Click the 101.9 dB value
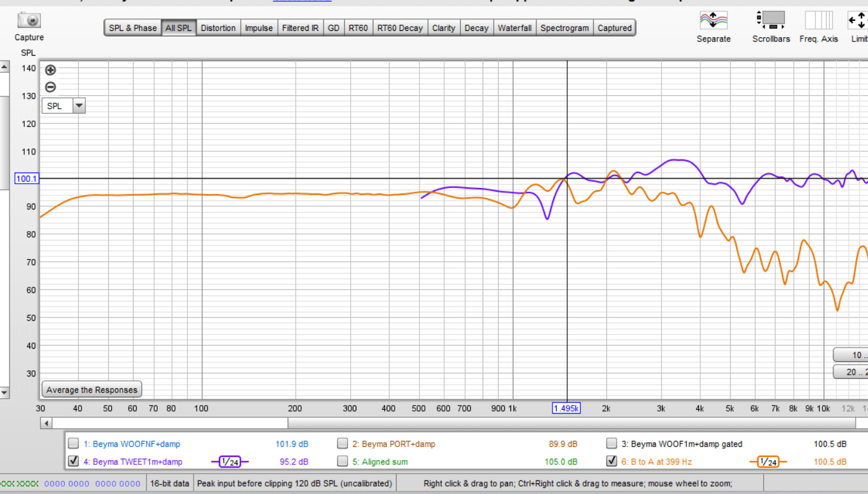The image size is (868, 494). (292, 444)
